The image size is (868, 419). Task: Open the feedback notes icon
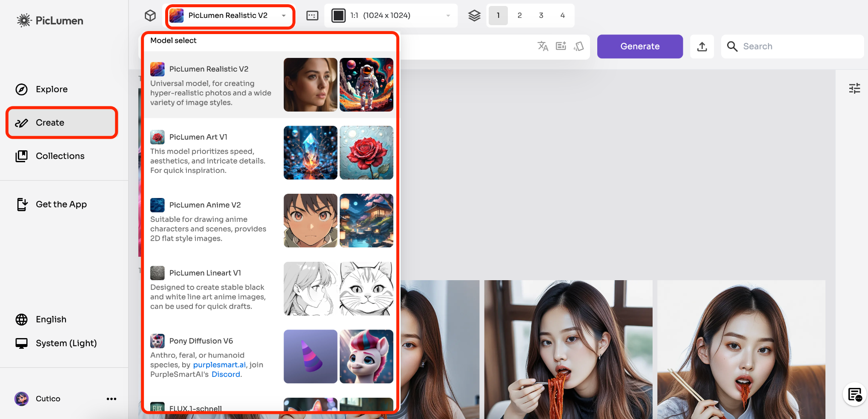coord(855,395)
